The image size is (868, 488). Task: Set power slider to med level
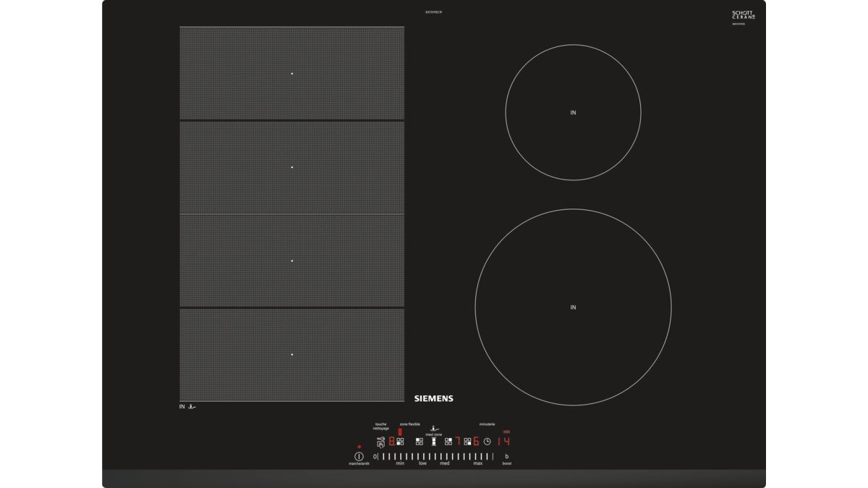(445, 457)
